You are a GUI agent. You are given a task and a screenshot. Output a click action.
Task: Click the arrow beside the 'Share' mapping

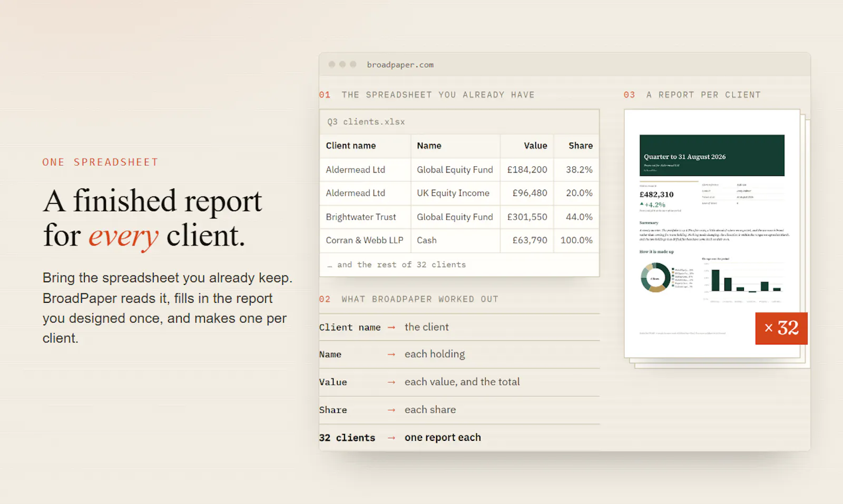pyautogui.click(x=391, y=410)
